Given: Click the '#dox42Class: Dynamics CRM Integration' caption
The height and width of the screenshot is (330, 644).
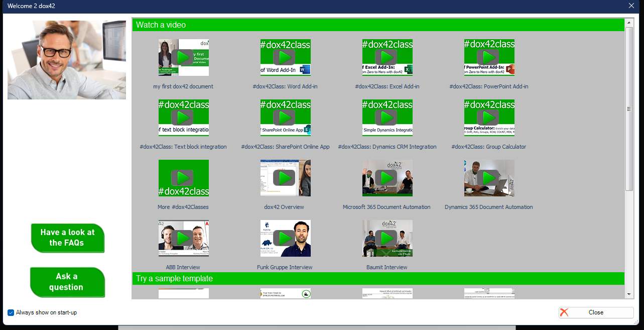Looking at the screenshot, I should (x=387, y=147).
